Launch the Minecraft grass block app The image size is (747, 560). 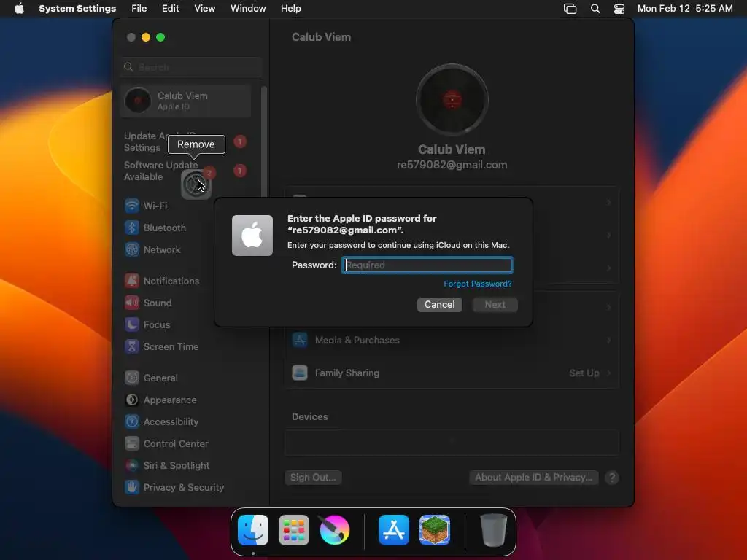pos(435,530)
